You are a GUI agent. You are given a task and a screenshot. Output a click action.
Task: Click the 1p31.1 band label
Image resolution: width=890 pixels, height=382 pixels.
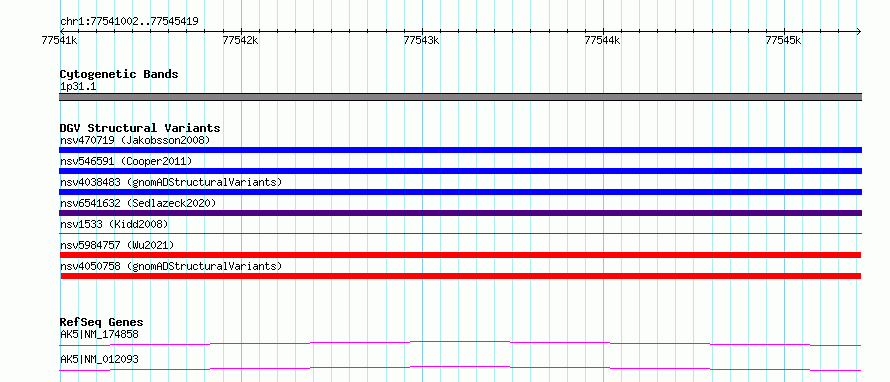coord(78,87)
